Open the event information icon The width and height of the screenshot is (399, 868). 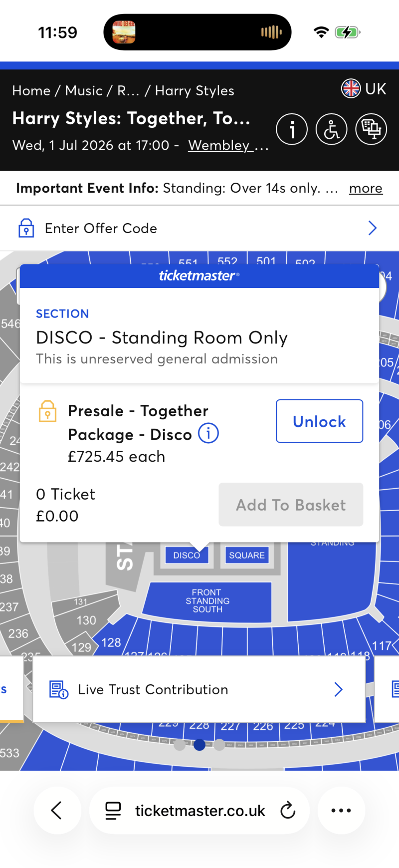(x=292, y=129)
